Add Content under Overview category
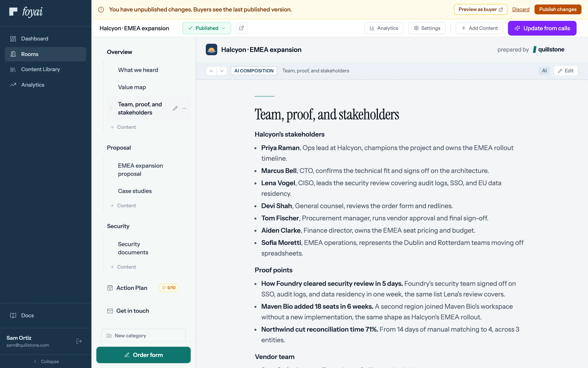The height and width of the screenshot is (368, 588). tap(123, 127)
